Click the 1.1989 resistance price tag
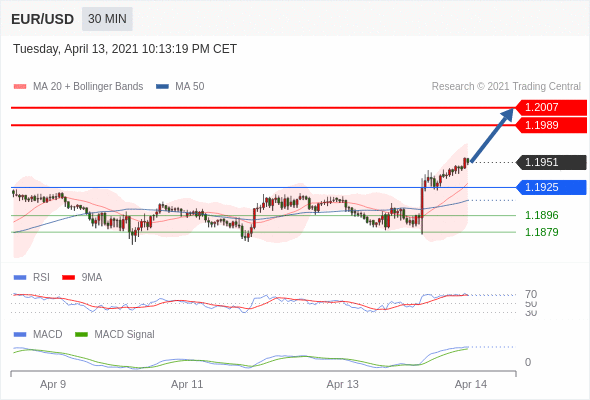This screenshot has height=400, width=590. pos(551,125)
